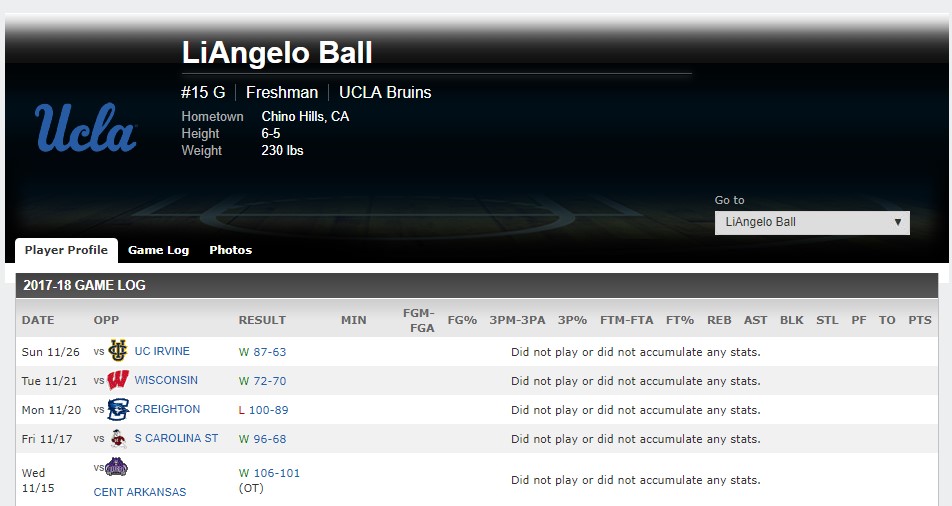
Task: Open the L 100-89 Creighton result
Action: [x=264, y=410]
